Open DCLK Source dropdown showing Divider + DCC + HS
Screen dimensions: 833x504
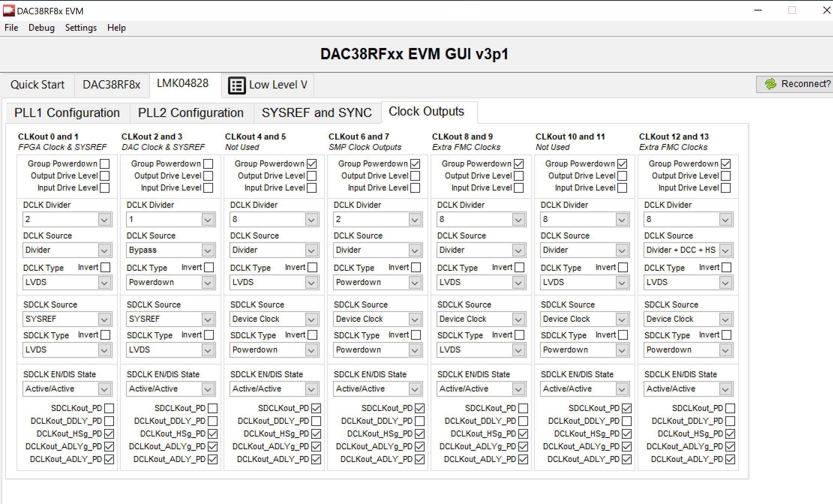[725, 250]
